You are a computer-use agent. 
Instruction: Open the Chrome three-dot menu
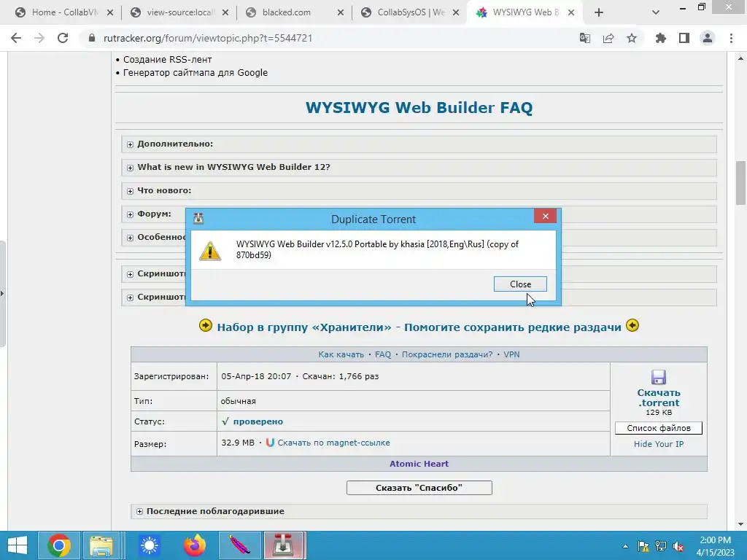(x=731, y=38)
